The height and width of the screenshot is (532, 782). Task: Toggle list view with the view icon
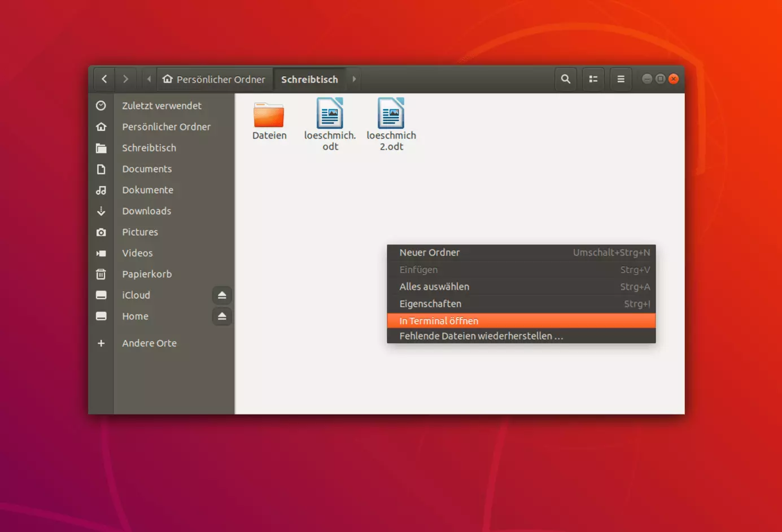tap(593, 79)
